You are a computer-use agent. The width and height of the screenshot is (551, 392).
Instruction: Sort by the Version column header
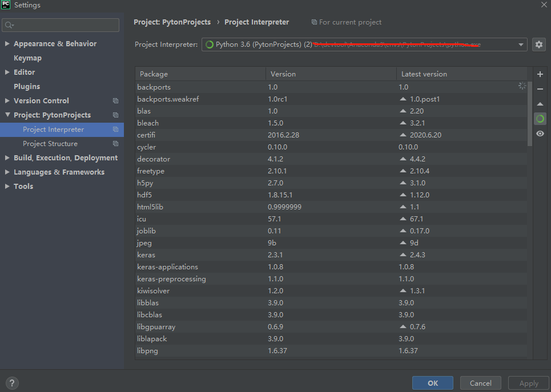(x=331, y=74)
